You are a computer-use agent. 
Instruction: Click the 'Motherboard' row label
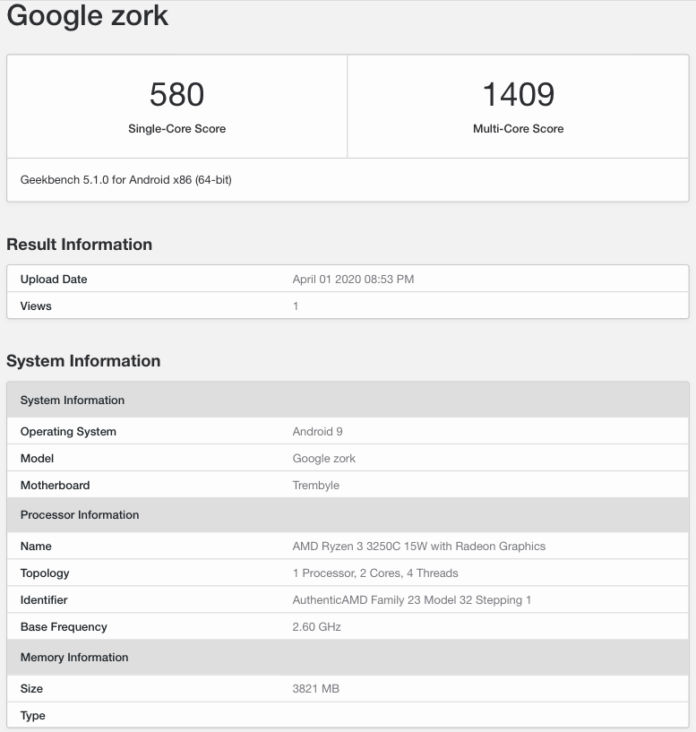tap(55, 485)
